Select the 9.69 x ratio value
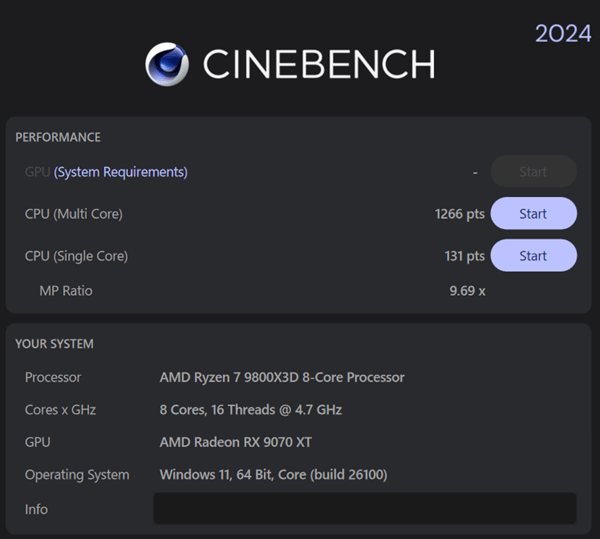 [467, 291]
